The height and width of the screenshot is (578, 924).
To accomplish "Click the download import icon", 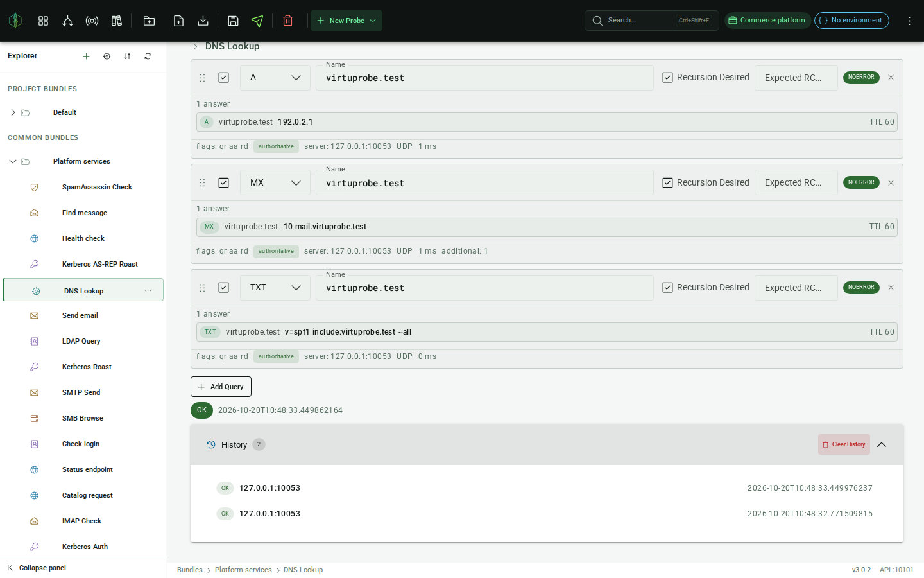I will click(x=203, y=21).
